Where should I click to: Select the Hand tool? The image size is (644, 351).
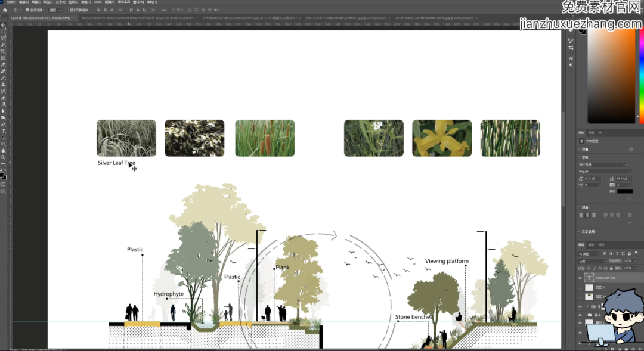coord(3,151)
